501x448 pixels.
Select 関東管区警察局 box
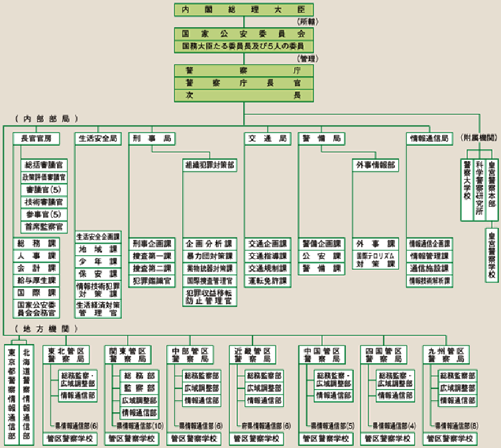click(128, 355)
